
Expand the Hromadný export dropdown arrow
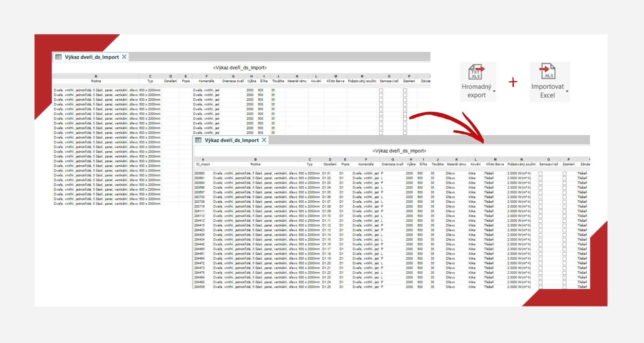[494, 91]
